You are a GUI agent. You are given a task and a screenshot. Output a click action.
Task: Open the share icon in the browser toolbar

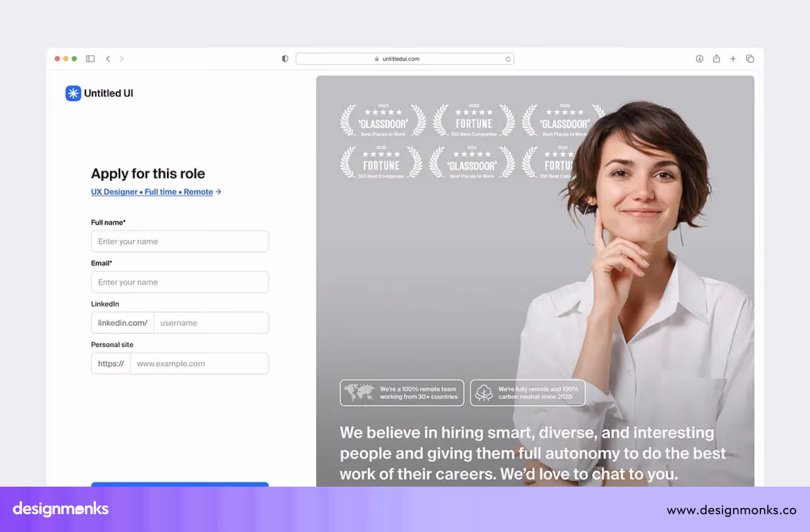coord(716,59)
